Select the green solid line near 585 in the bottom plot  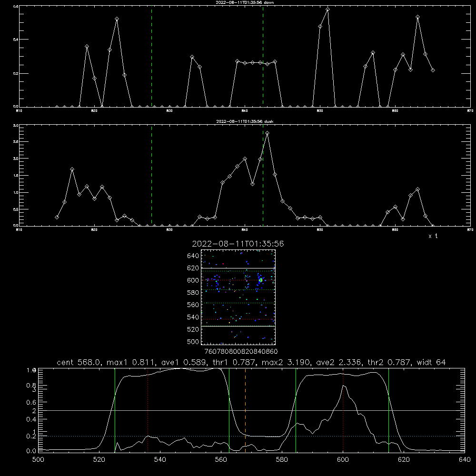[x=296, y=410]
